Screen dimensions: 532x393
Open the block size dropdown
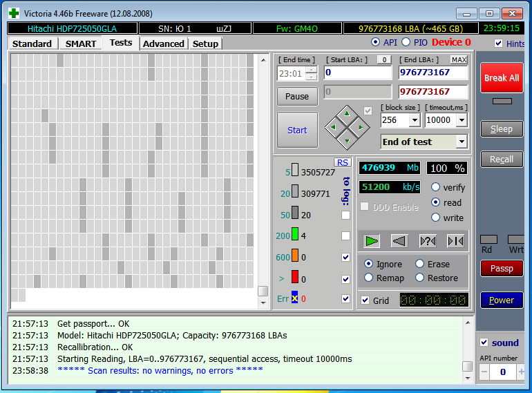pyautogui.click(x=414, y=120)
